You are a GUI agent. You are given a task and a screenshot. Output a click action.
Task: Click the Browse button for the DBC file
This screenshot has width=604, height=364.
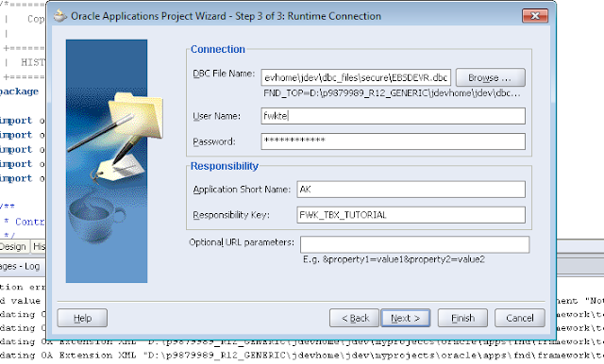tap(490, 77)
